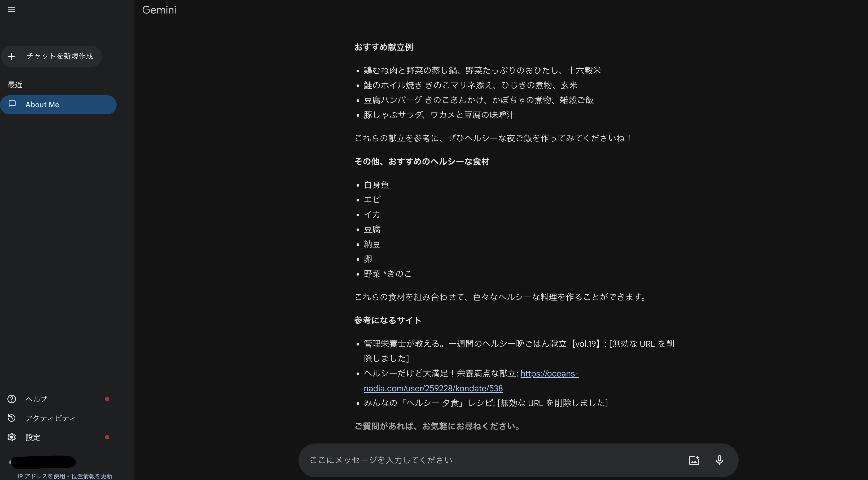Upload an image using the image icon

[694, 460]
